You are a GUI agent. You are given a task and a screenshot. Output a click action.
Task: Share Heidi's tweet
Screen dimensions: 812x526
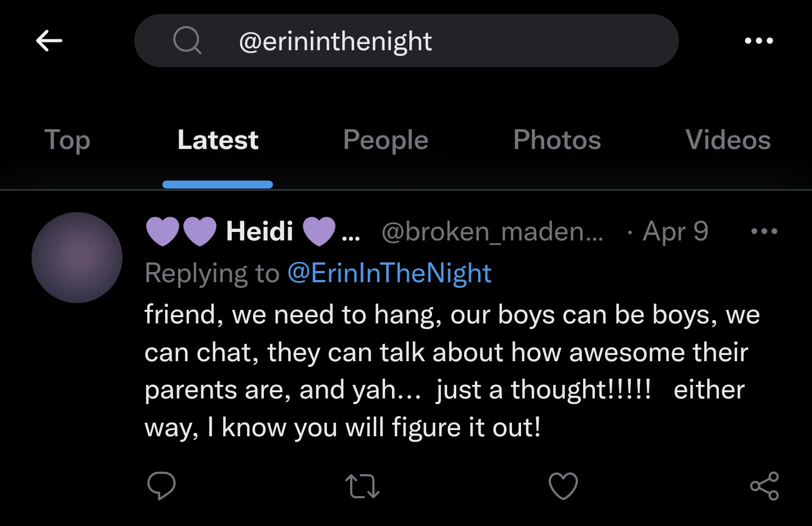pyautogui.click(x=764, y=486)
